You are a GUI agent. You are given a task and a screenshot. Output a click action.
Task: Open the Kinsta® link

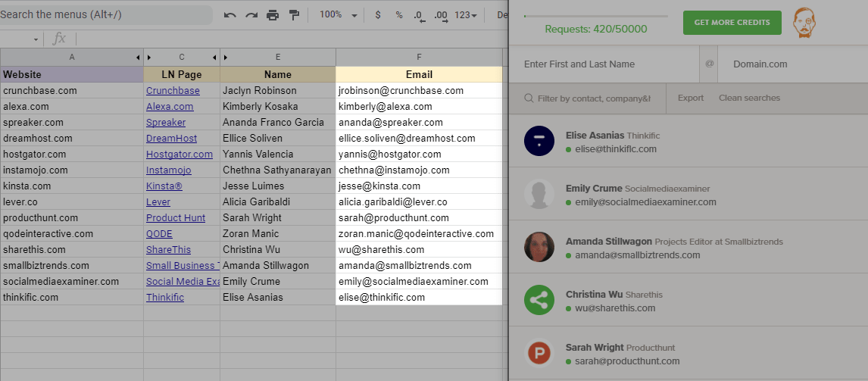tap(164, 186)
